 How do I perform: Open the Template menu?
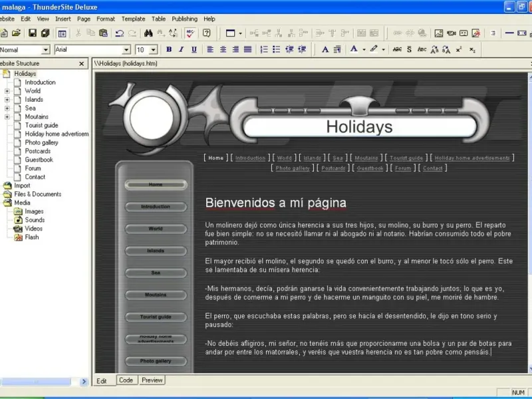(x=134, y=19)
